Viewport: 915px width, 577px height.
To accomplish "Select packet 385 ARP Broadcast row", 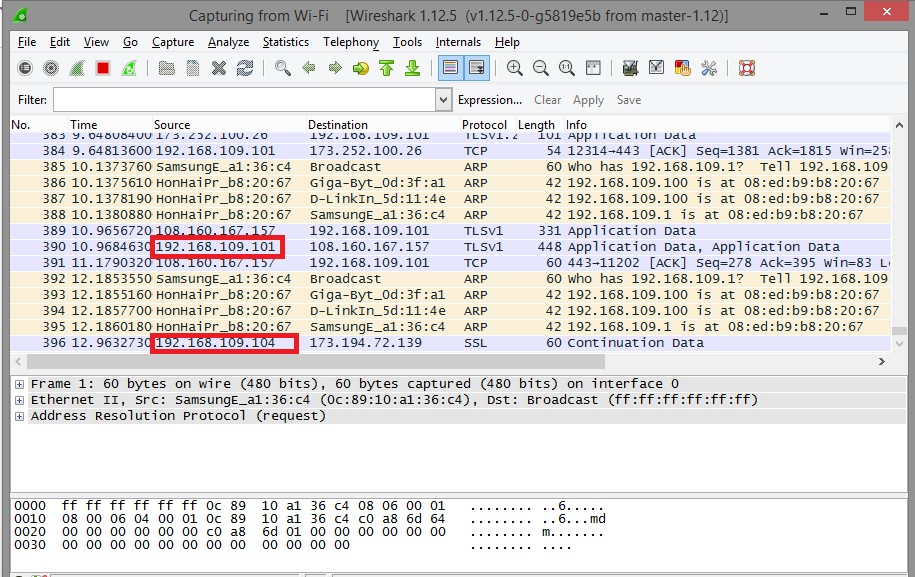I will 450,167.
